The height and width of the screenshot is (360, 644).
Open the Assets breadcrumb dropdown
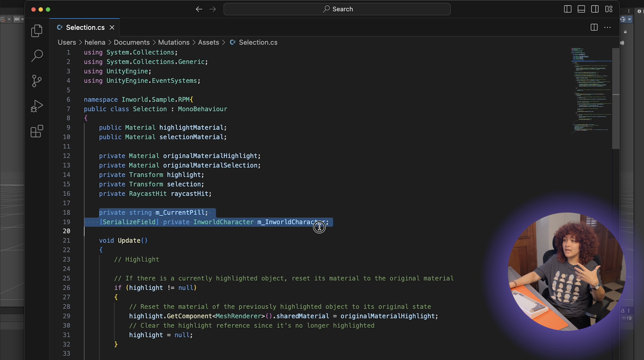208,42
